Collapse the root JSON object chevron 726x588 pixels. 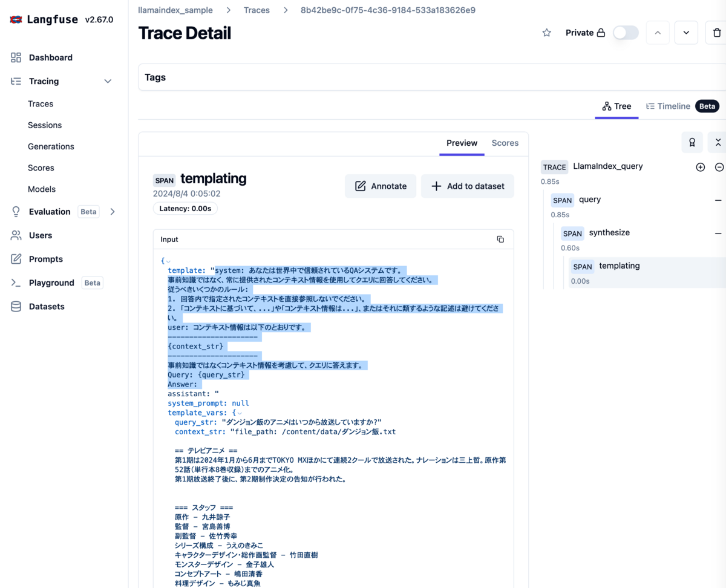tap(168, 261)
